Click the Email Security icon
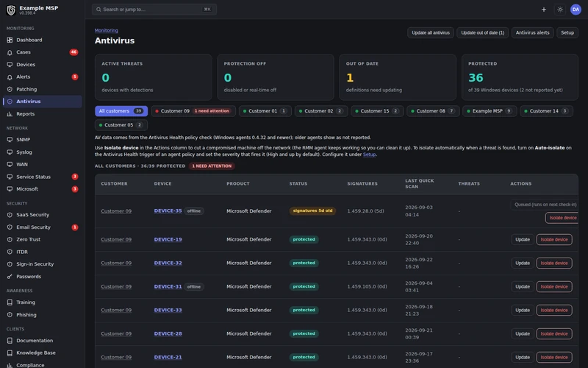 click(10, 227)
